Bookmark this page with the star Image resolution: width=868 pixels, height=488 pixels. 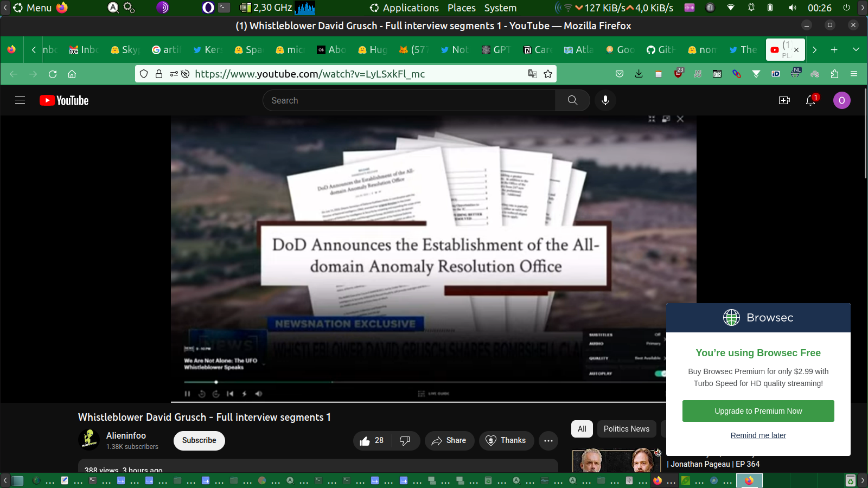point(548,74)
